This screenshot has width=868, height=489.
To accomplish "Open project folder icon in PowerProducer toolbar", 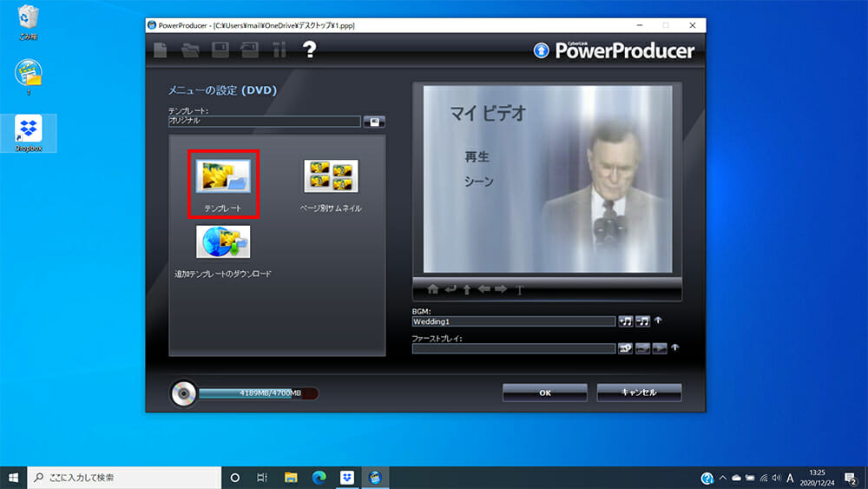I will tap(190, 50).
